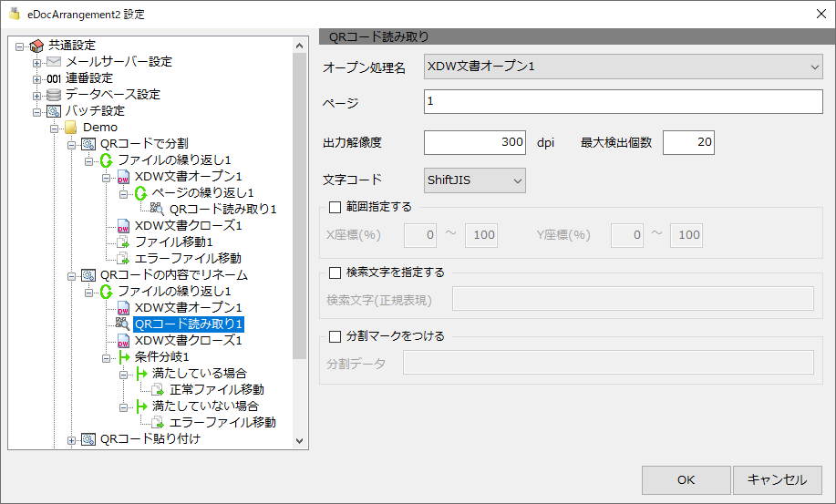Click the 満たしていない場合 branch icon
Viewport: 836px width, 504px height.
pos(141,406)
